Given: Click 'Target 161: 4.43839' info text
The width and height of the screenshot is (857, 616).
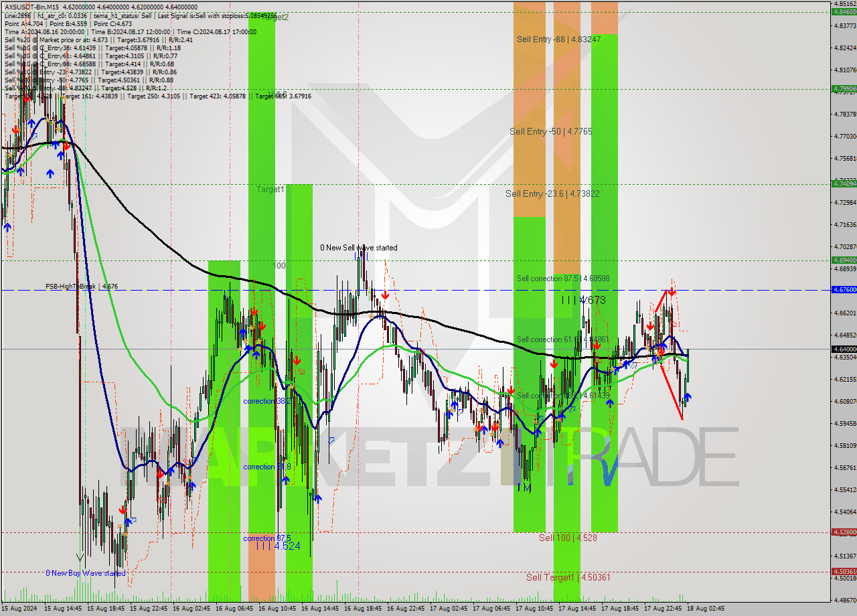Looking at the screenshot, I should 88,96.
